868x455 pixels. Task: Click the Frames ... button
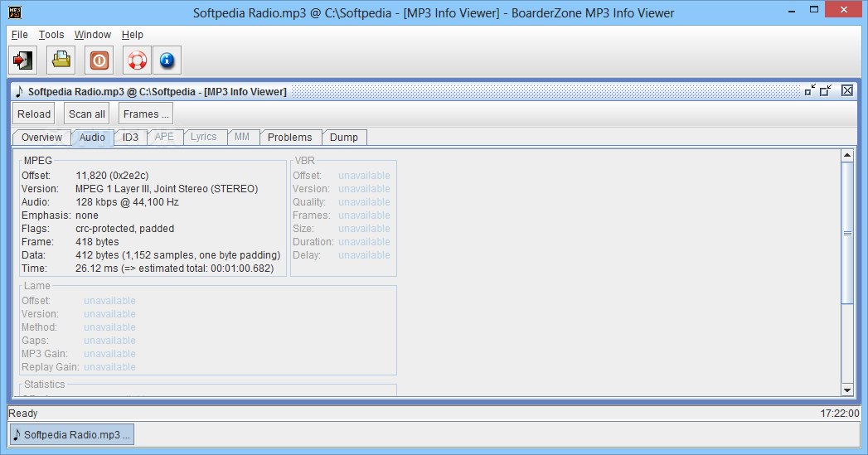[146, 114]
